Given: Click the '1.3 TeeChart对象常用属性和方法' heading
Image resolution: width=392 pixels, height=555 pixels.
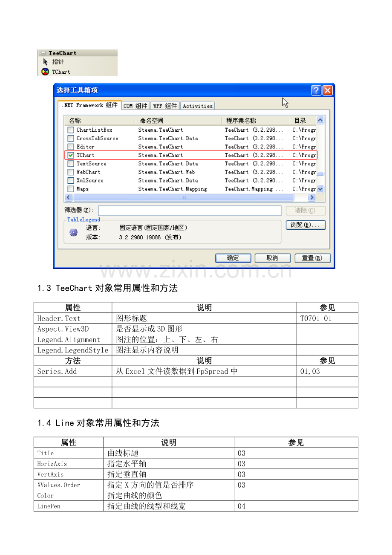Looking at the screenshot, I should click(107, 289).
